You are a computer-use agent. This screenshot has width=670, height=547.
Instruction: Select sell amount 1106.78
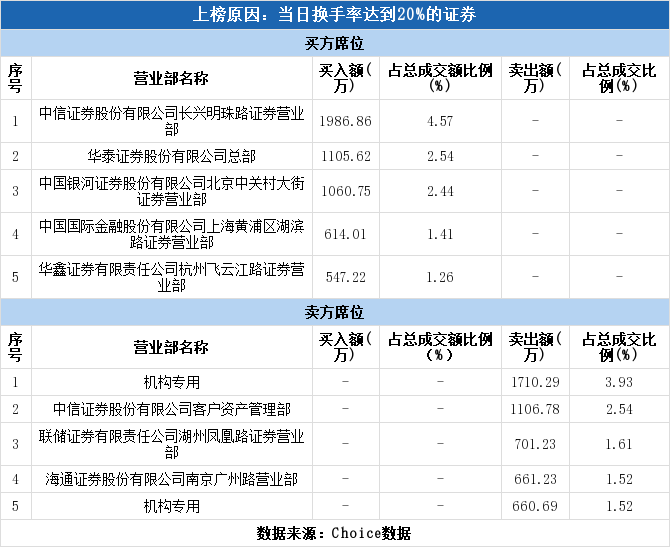point(535,409)
